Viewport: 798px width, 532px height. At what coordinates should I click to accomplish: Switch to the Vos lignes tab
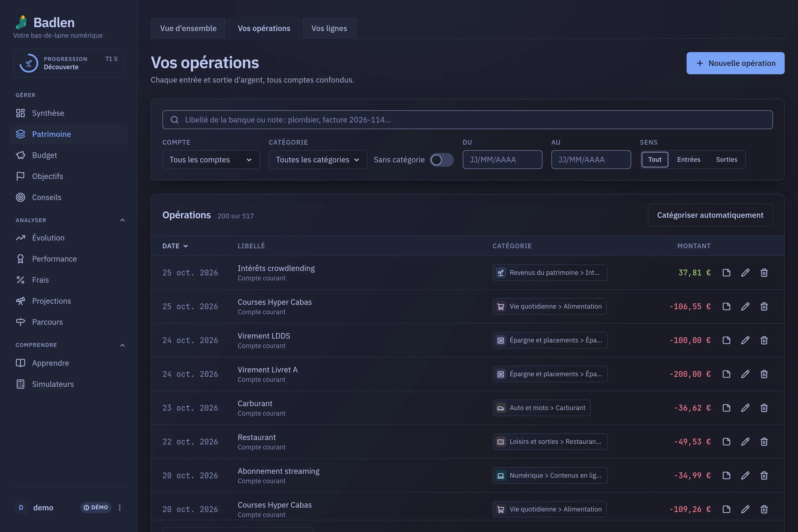(329, 28)
